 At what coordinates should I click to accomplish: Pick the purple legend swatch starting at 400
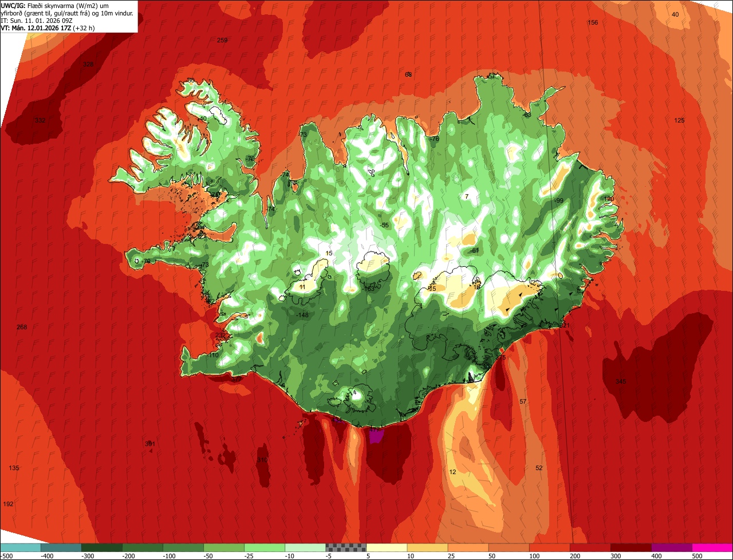pyautogui.click(x=671, y=547)
